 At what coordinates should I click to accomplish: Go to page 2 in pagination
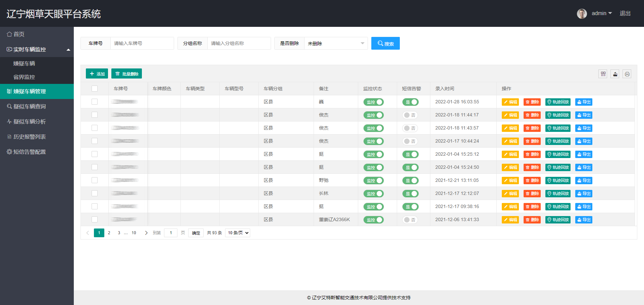pos(109,233)
